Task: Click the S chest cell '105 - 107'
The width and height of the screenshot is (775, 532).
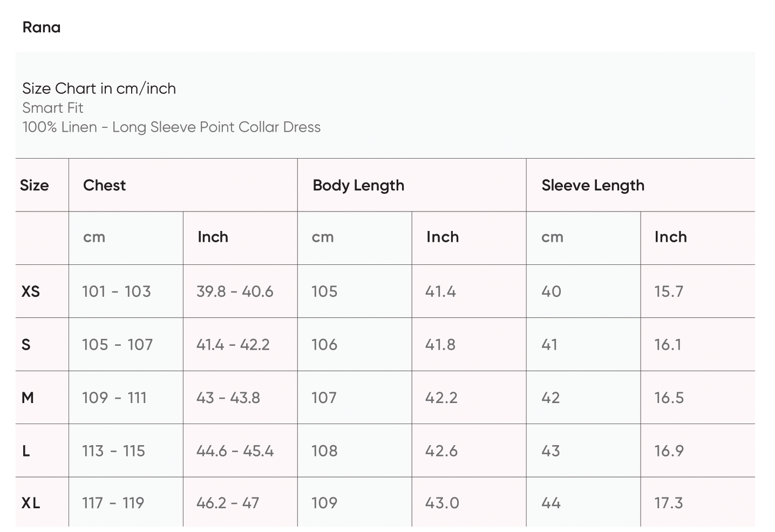Action: [117, 344]
